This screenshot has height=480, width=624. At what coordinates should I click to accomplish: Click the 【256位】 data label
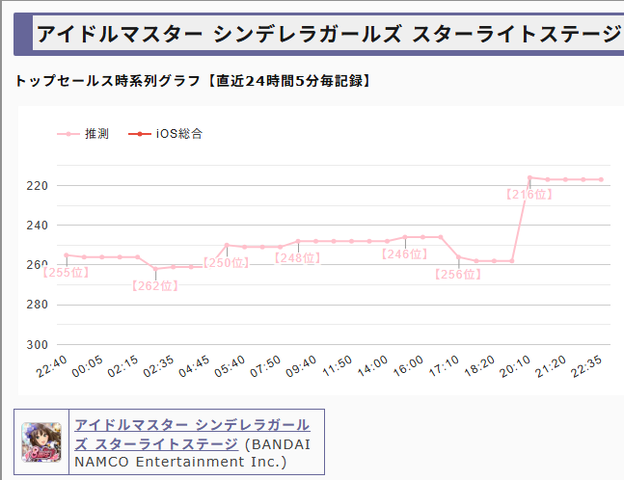click(x=458, y=274)
